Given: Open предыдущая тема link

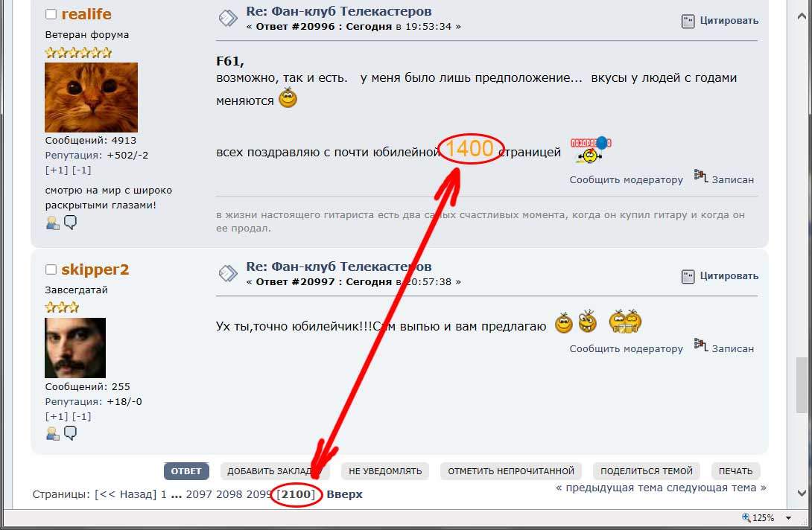Looking at the screenshot, I should 611,488.
